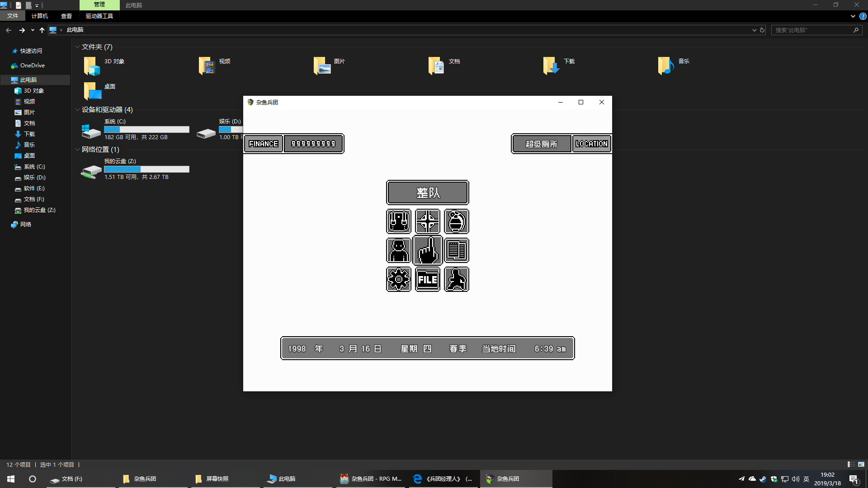
Task: Select OneDrive in the navigation pane
Action: [x=33, y=66]
